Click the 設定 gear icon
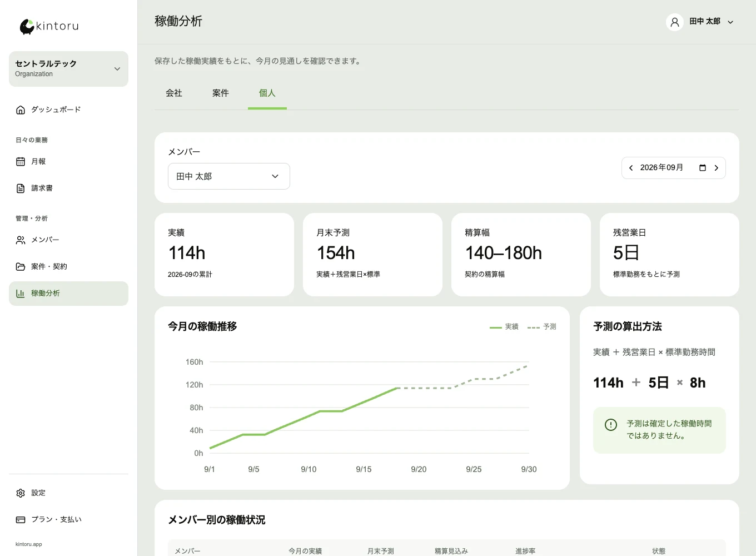756x556 pixels. point(21,493)
